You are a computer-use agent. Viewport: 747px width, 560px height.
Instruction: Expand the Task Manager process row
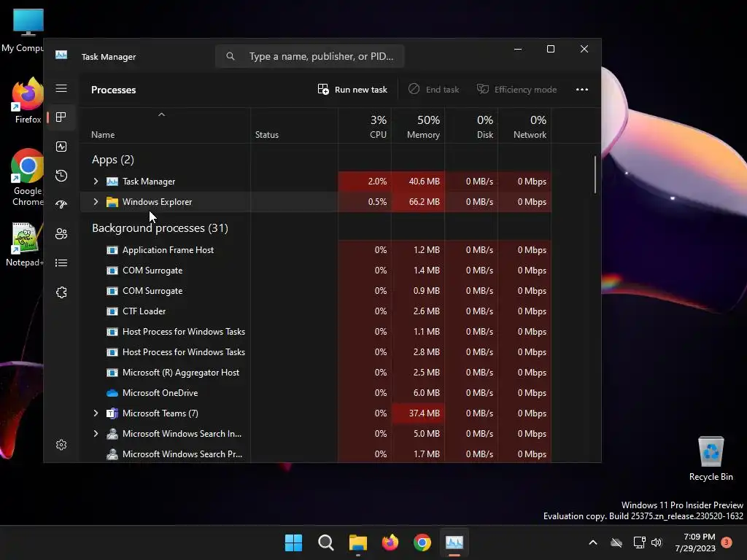pyautogui.click(x=96, y=182)
